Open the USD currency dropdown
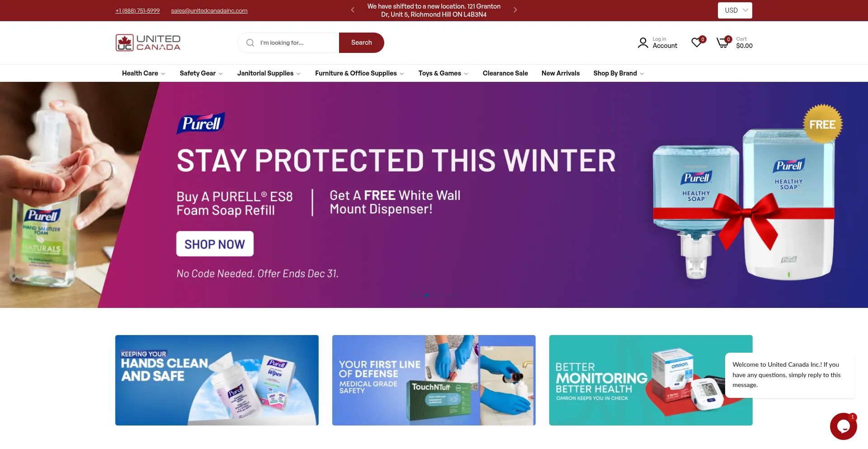The height and width of the screenshot is (449, 868). (735, 10)
